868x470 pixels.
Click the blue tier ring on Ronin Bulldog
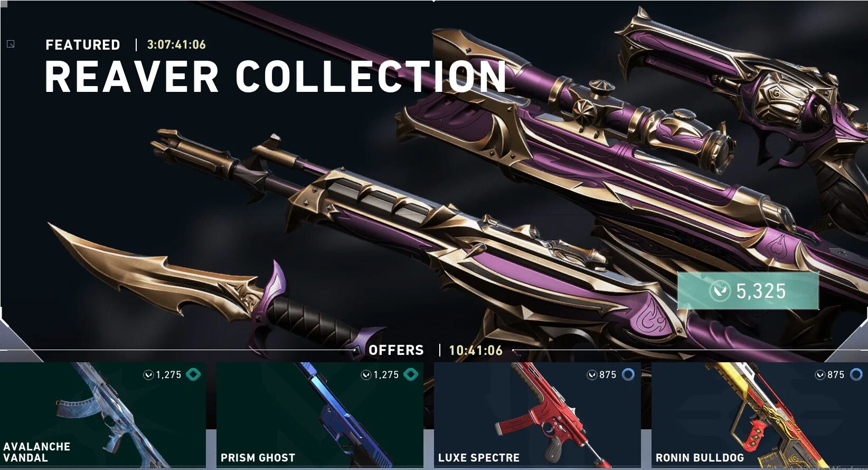click(x=856, y=374)
